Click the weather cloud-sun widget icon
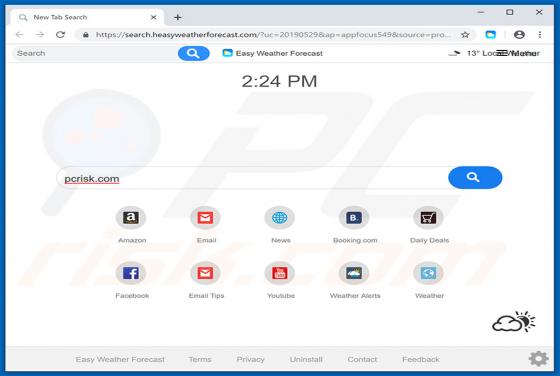Image resolution: width=560 pixels, height=376 pixels. click(x=514, y=322)
